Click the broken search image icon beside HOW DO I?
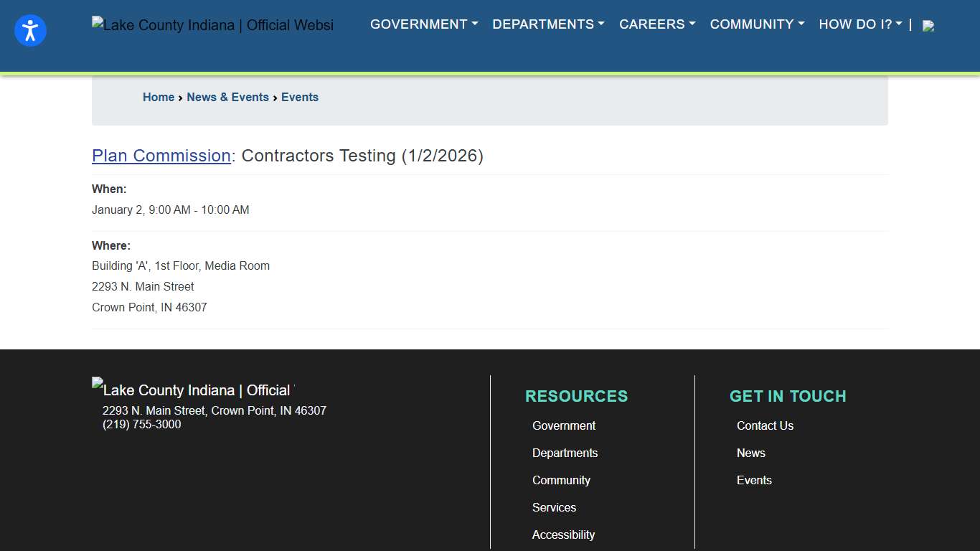 (x=928, y=25)
